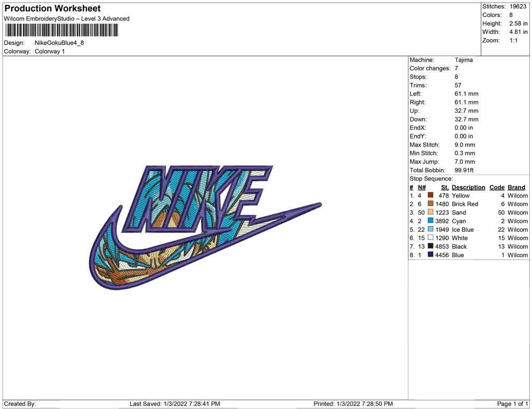The width and height of the screenshot is (532, 409).
Task: Click the Brand column header
Action: tap(516, 187)
